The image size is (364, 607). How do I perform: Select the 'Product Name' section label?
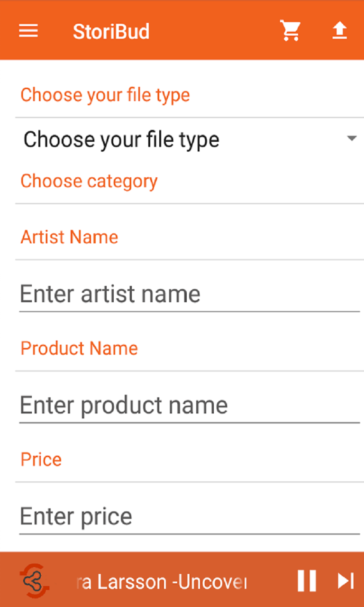point(79,349)
